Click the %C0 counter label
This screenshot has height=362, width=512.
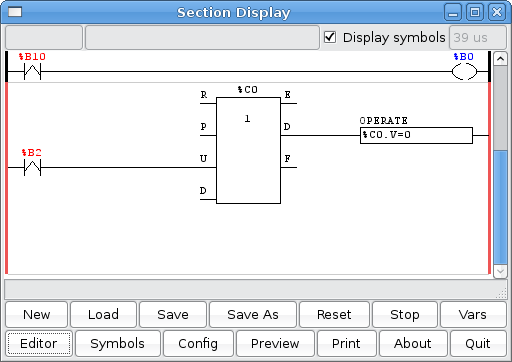click(x=248, y=89)
